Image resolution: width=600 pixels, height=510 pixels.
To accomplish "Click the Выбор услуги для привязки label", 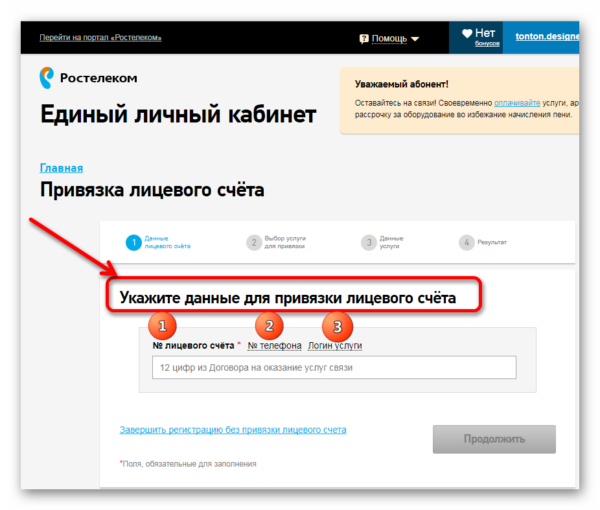I will 285,242.
